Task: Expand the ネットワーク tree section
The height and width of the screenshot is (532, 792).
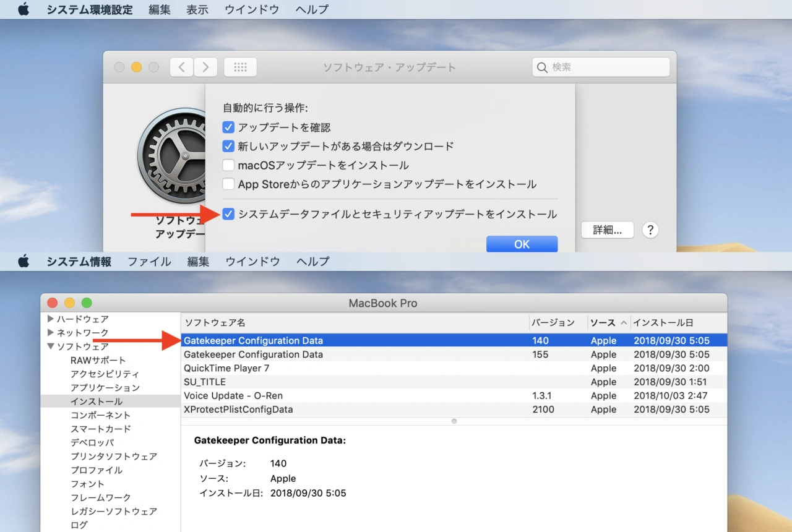Action: [x=51, y=333]
